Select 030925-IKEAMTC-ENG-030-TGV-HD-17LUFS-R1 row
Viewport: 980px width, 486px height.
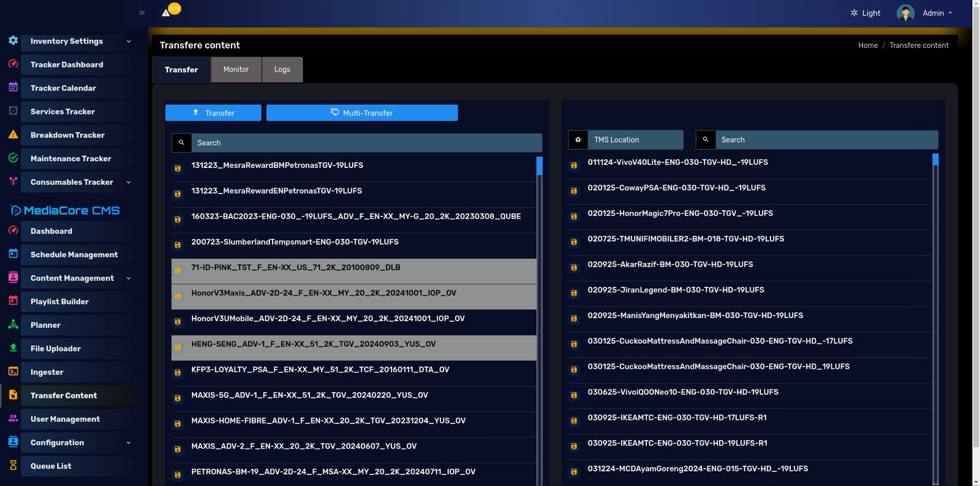750,421
